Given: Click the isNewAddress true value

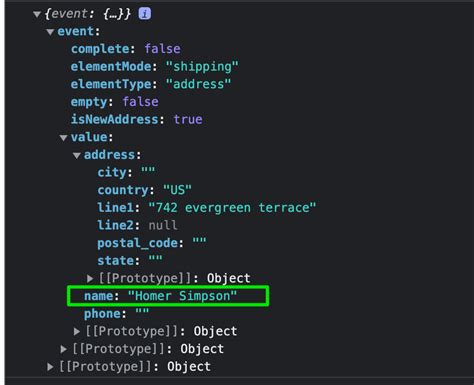Looking at the screenshot, I should [188, 119].
